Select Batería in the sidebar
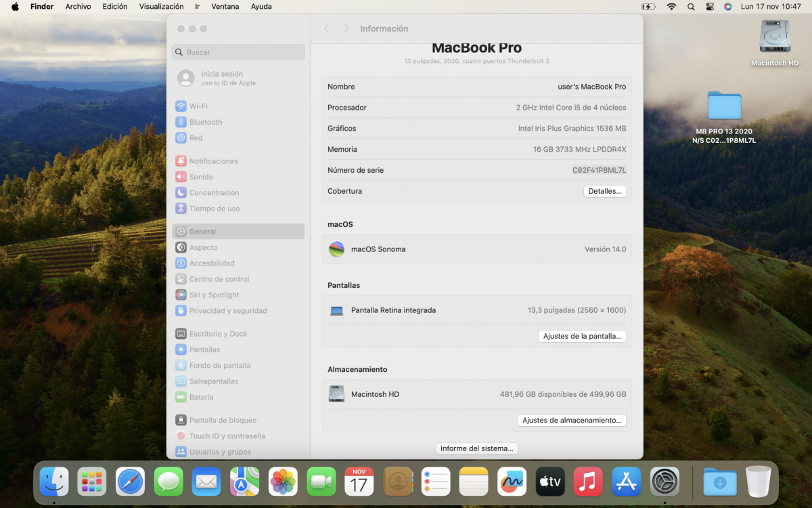Viewport: 812px width, 508px height. point(201,397)
